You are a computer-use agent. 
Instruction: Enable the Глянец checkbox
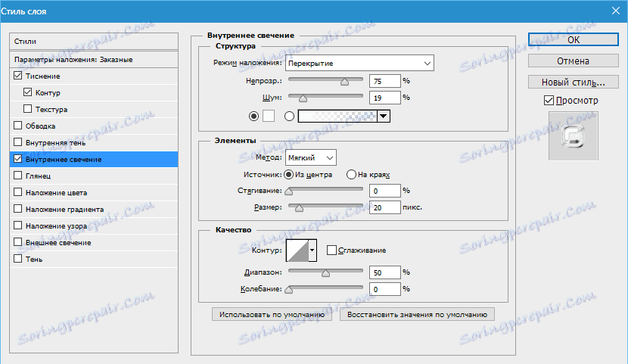click(17, 176)
